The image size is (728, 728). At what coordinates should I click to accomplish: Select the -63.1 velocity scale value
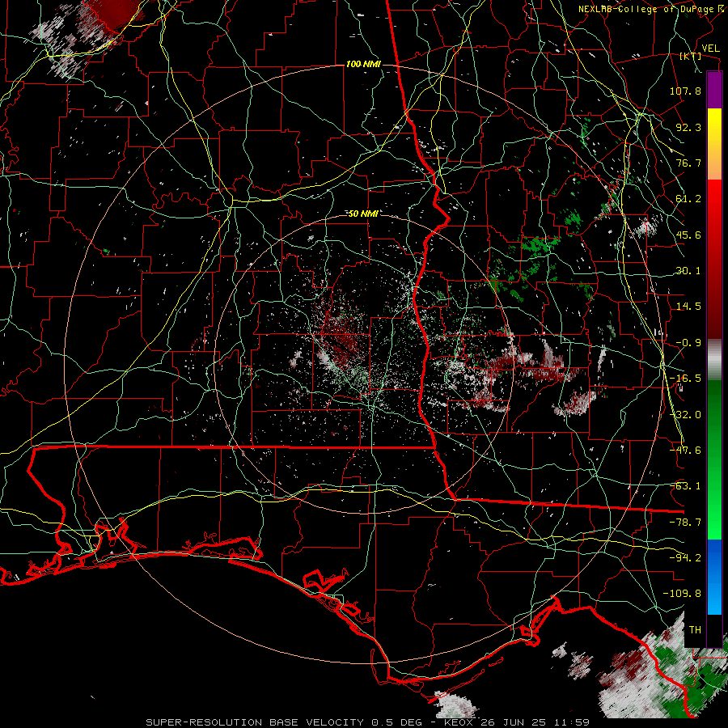tap(685, 486)
